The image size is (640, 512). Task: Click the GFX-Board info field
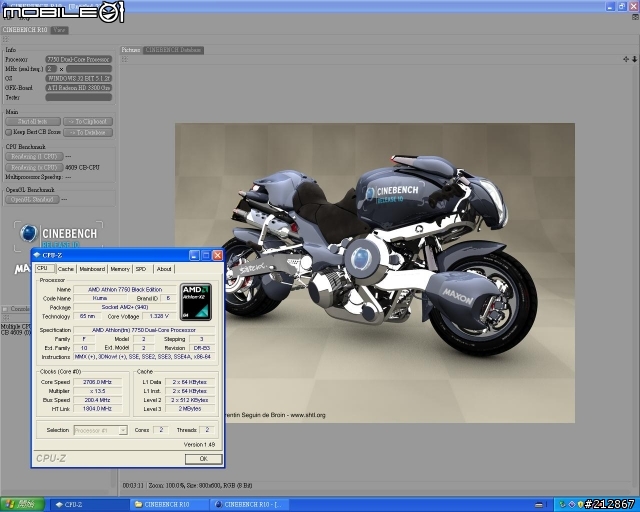pyautogui.click(x=78, y=88)
